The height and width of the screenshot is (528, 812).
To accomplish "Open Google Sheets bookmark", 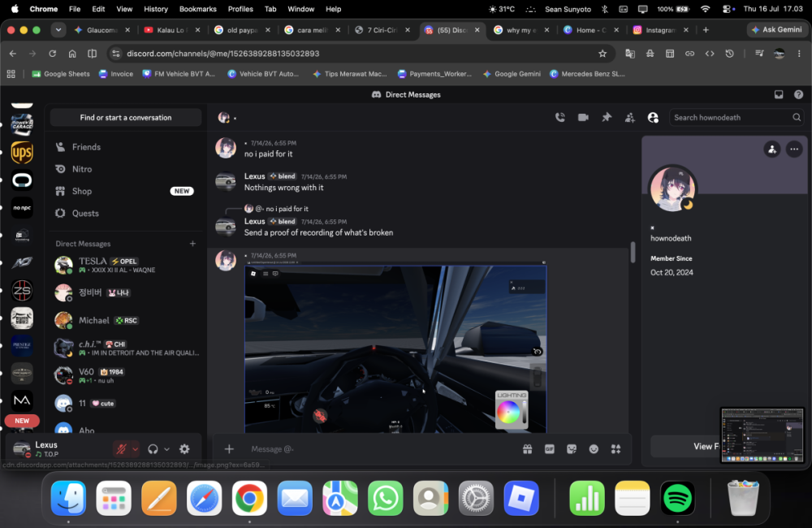I will pyautogui.click(x=61, y=74).
